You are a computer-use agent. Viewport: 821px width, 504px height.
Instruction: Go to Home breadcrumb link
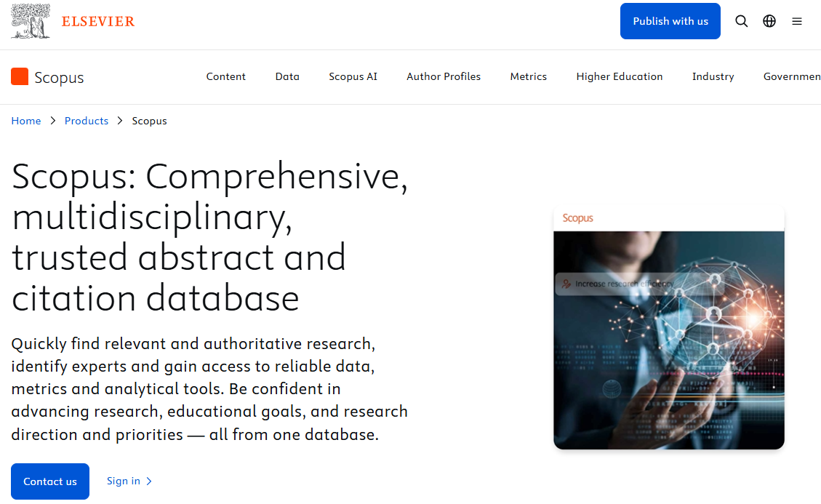(x=26, y=121)
